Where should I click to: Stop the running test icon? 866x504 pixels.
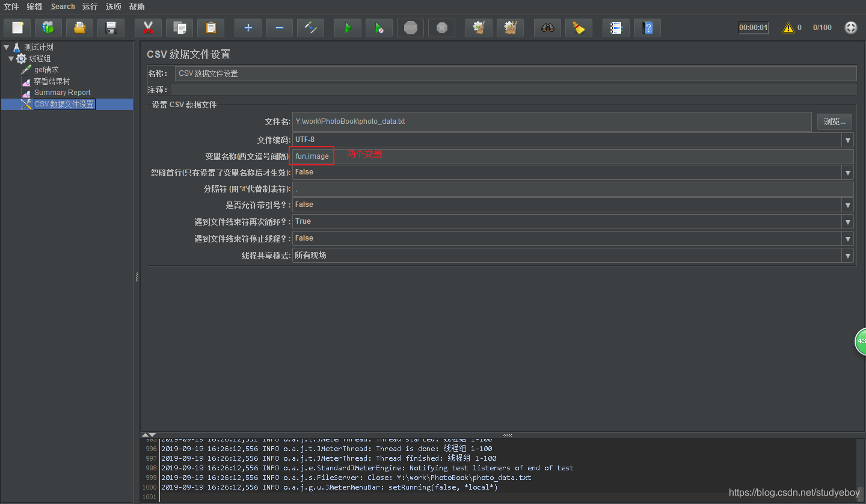click(410, 28)
